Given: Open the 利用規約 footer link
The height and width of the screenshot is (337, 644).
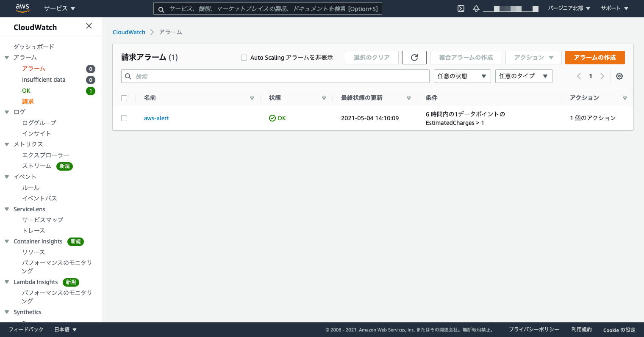Looking at the screenshot, I should pyautogui.click(x=582, y=329).
